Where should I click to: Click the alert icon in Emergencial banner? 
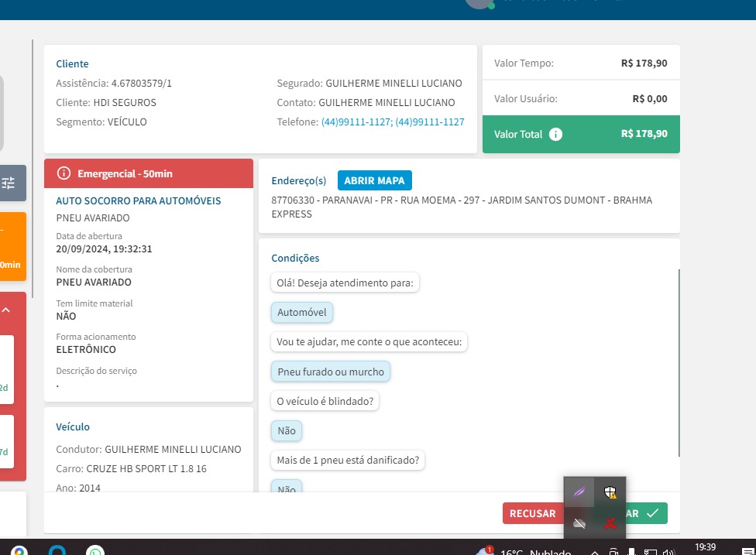click(x=64, y=173)
